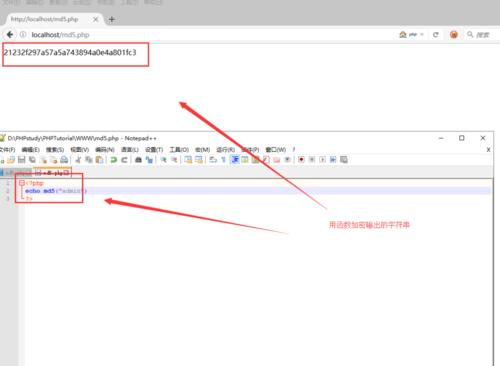This screenshot has width=500, height=366.
Task: Copy selection with the Copy toolbar icon
Action: [89, 160]
